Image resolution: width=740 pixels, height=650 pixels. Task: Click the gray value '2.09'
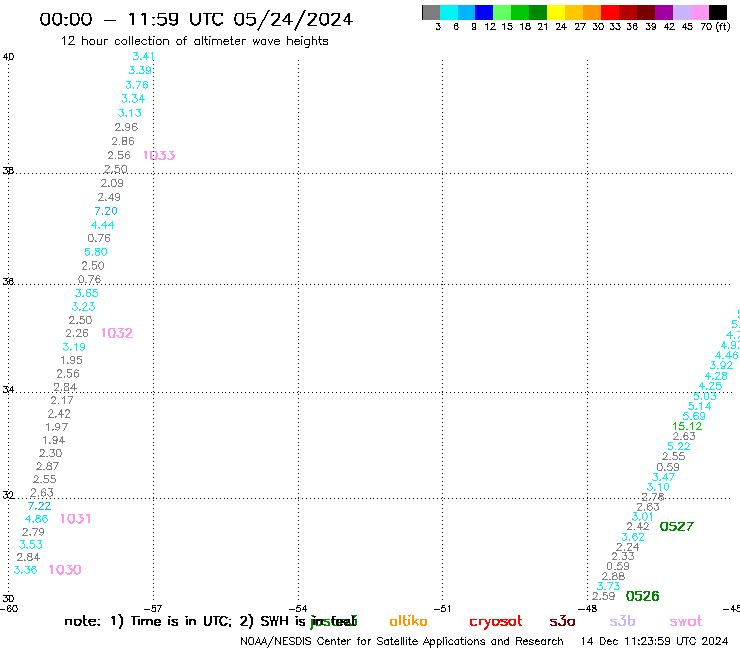(112, 183)
